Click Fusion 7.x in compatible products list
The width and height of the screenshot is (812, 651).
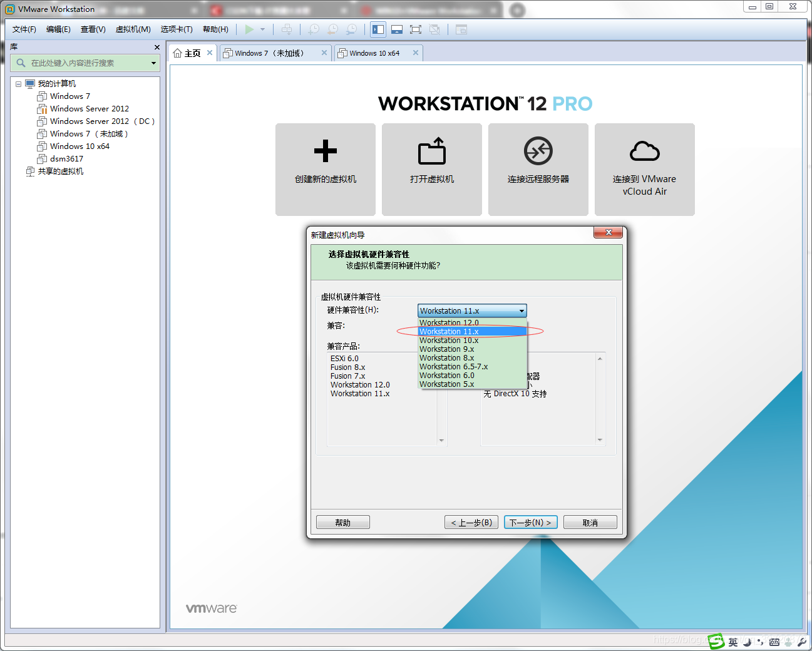point(347,376)
